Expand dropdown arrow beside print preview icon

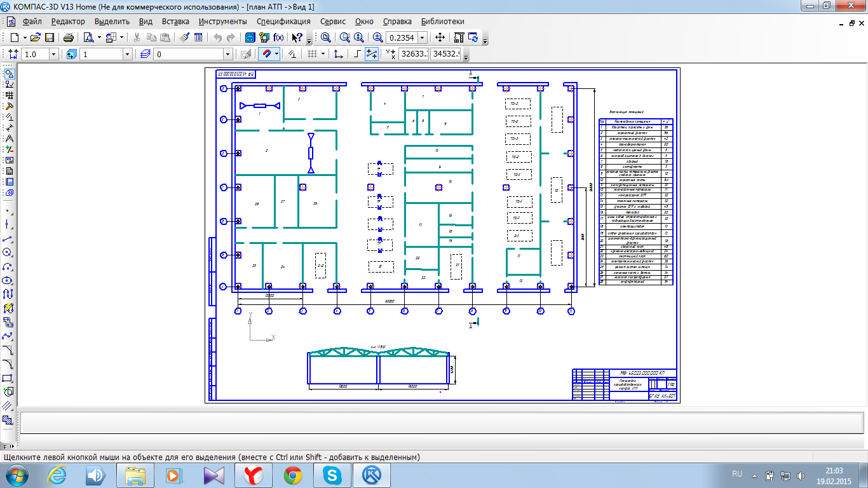pos(98,37)
